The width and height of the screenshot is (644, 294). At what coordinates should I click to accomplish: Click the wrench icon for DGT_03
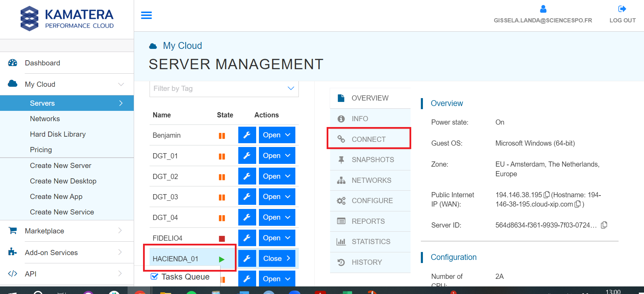click(247, 197)
